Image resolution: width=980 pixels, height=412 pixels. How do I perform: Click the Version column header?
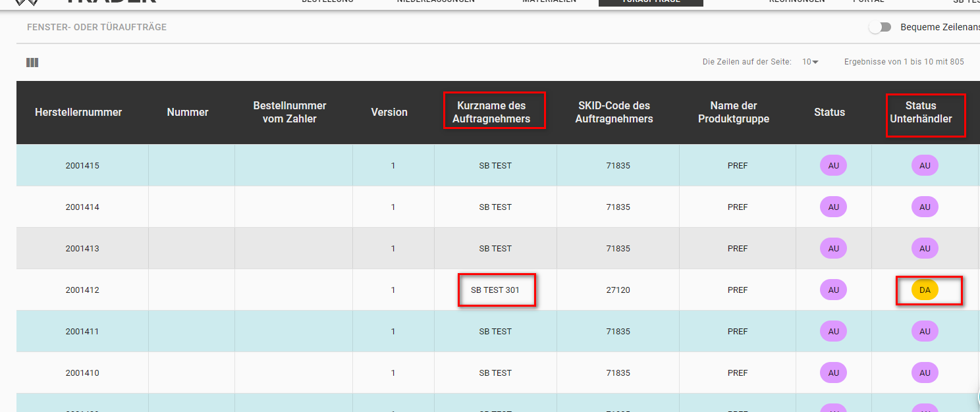389,113
